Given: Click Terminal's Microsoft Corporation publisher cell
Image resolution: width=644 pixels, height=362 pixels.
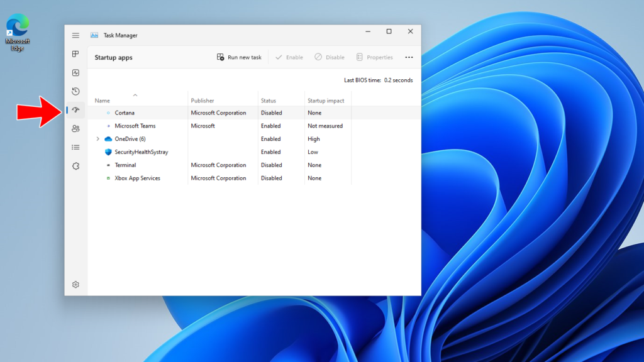Looking at the screenshot, I should pos(218,165).
